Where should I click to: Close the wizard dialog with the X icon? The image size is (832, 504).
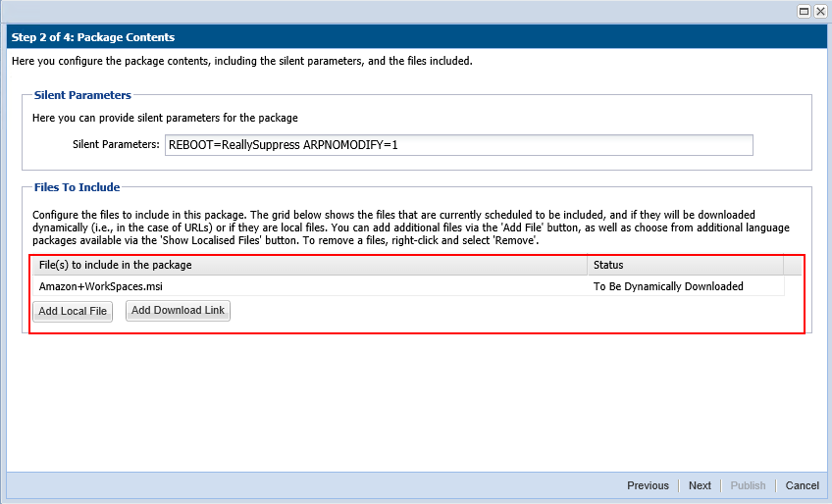point(819,11)
